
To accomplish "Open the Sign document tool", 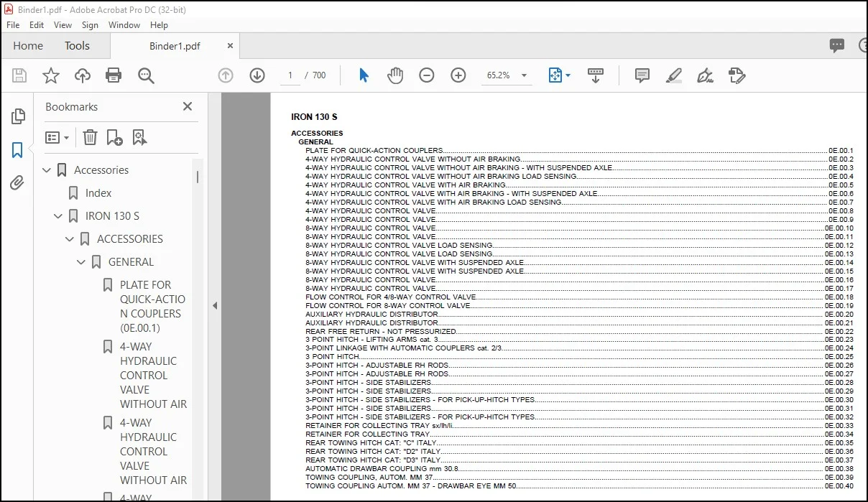I will tap(705, 75).
